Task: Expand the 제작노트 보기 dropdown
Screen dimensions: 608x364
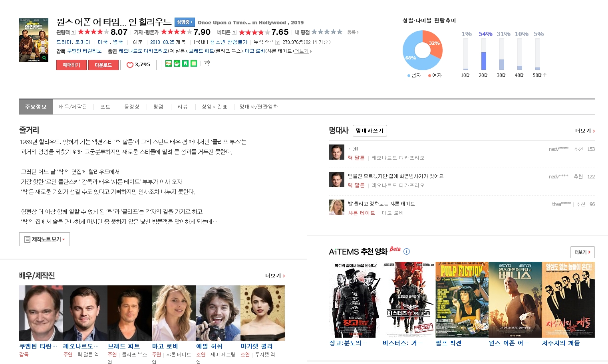Action: 44,239
